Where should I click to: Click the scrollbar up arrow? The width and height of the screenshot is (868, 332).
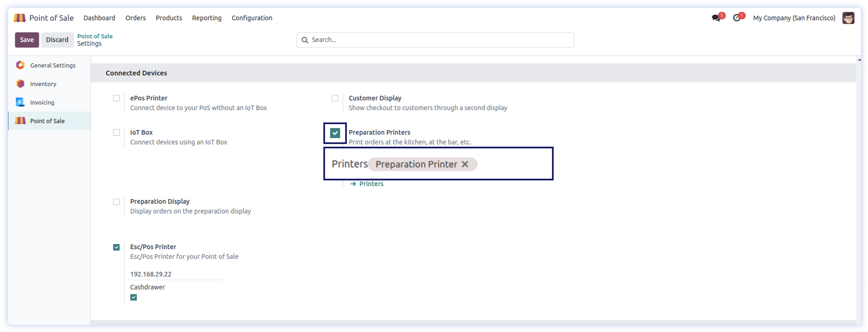(859, 60)
